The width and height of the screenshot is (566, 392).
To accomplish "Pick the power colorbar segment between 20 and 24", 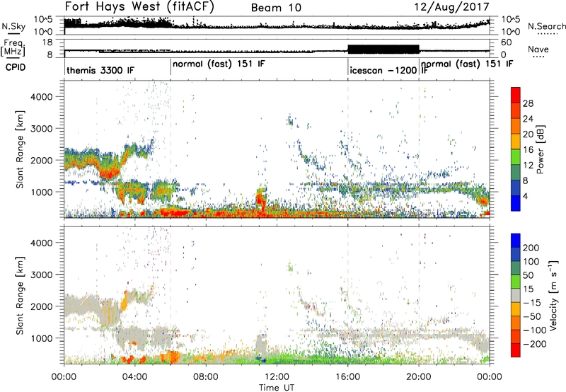I will [x=516, y=126].
